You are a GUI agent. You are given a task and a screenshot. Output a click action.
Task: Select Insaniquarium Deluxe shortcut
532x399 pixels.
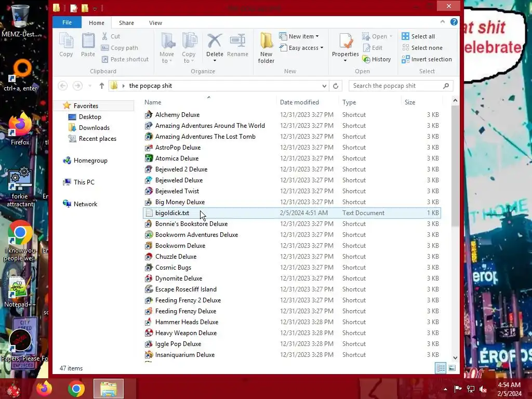coord(292,354)
